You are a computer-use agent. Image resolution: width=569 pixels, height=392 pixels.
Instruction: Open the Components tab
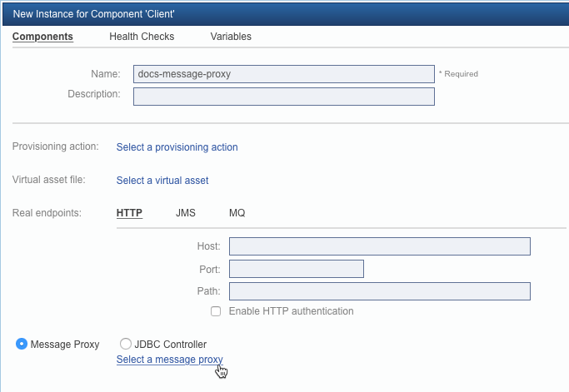click(x=42, y=37)
